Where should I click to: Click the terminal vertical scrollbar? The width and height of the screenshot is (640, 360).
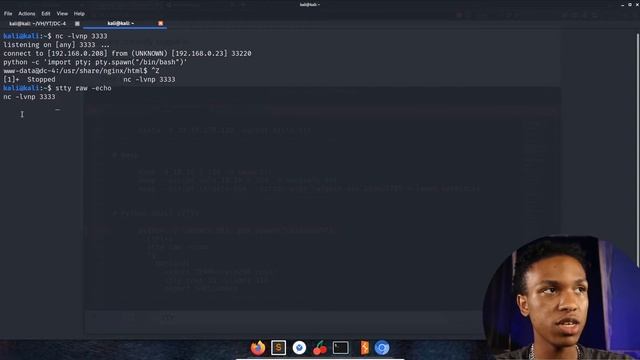tap(638, 150)
